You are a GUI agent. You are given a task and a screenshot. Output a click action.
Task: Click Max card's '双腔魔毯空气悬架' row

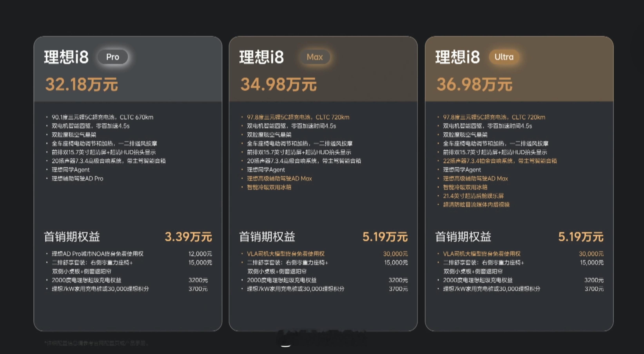[269, 135]
